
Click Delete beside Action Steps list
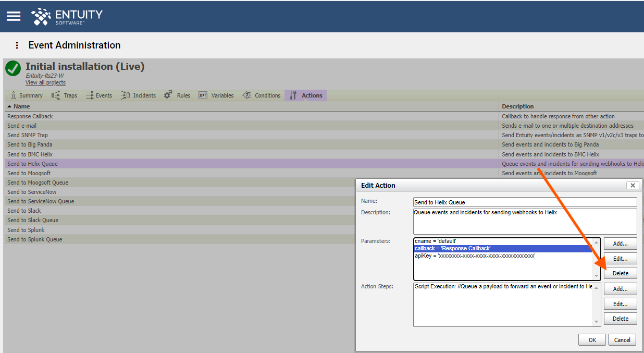click(x=621, y=319)
